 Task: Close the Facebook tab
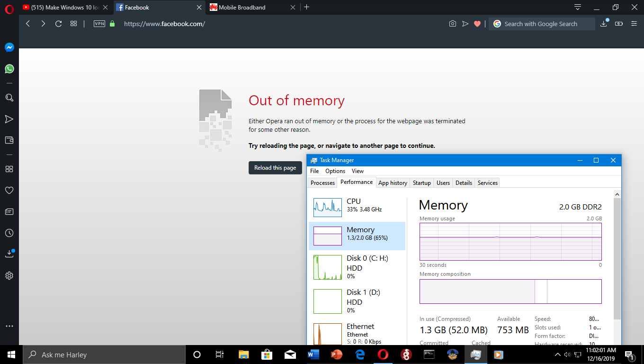199,7
